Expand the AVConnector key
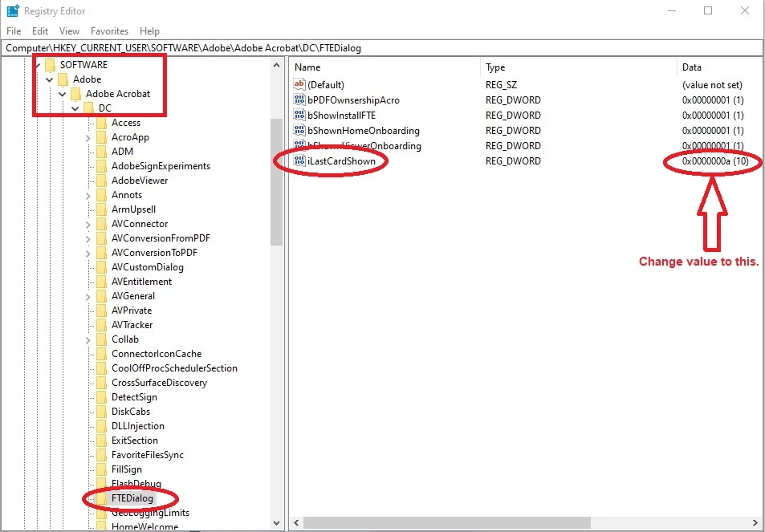Image resolution: width=765 pixels, height=532 pixels. point(87,225)
